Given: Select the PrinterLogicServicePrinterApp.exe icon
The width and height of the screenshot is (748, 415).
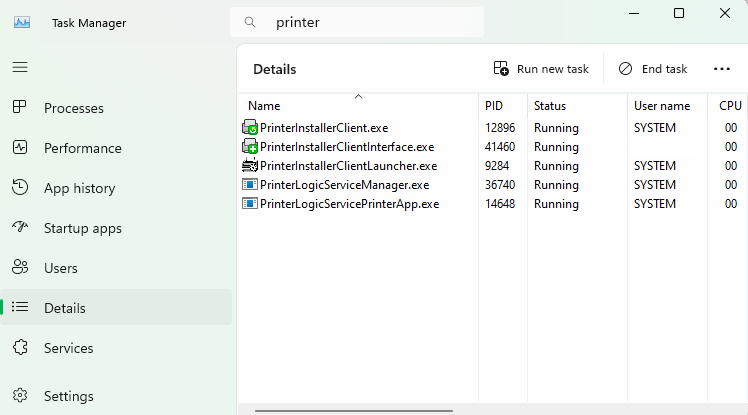Looking at the screenshot, I should (250, 203).
